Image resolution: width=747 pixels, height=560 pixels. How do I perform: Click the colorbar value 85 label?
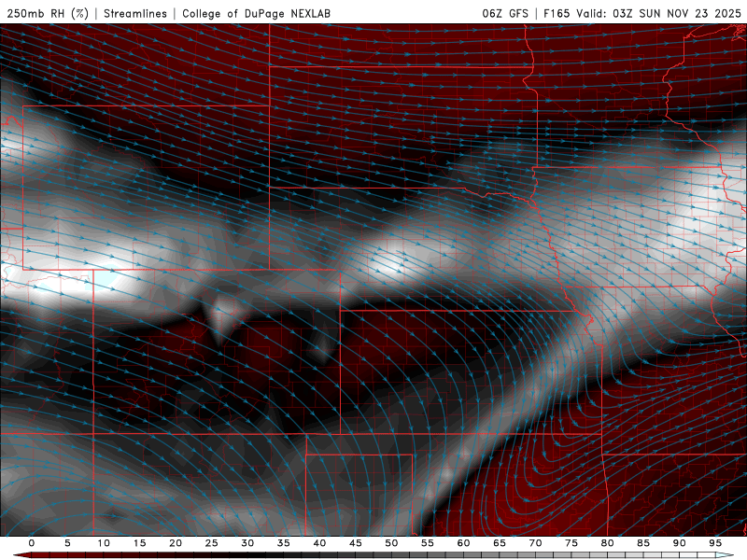pos(643,543)
